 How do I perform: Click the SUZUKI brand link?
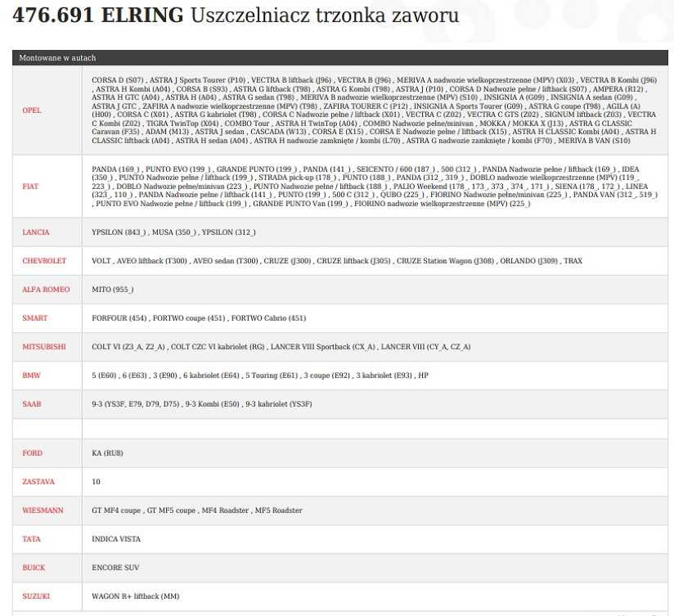pyautogui.click(x=36, y=596)
